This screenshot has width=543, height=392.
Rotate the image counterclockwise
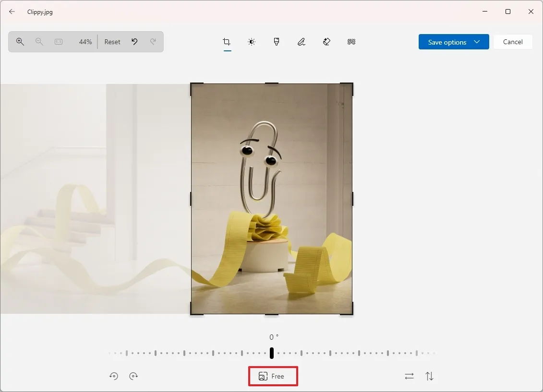113,376
